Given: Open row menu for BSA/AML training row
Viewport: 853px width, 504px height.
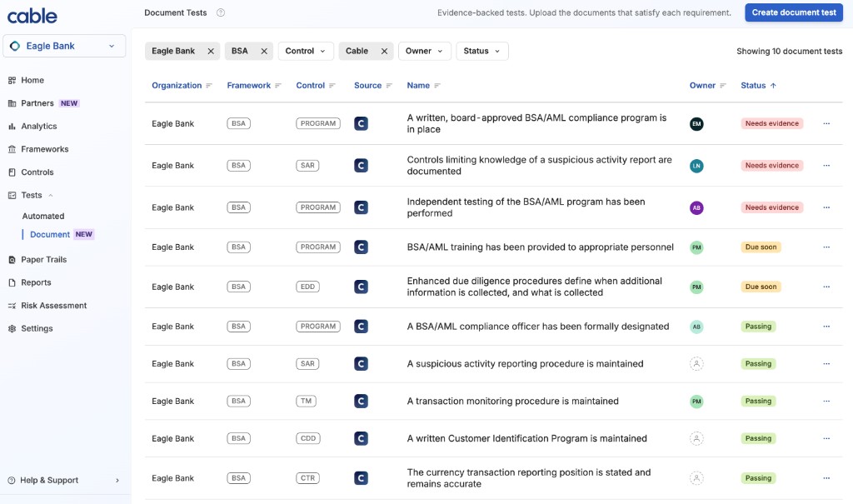Looking at the screenshot, I should pos(826,247).
